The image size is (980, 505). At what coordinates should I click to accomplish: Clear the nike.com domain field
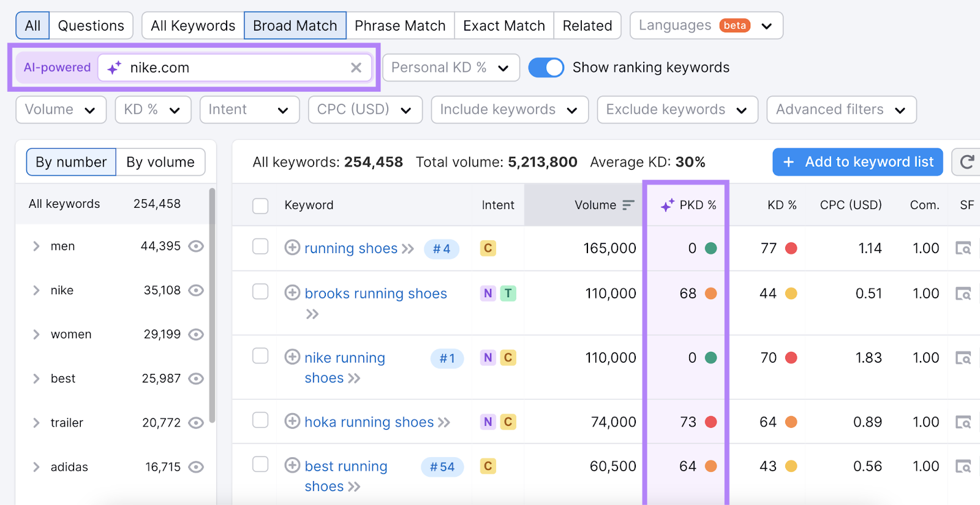356,68
